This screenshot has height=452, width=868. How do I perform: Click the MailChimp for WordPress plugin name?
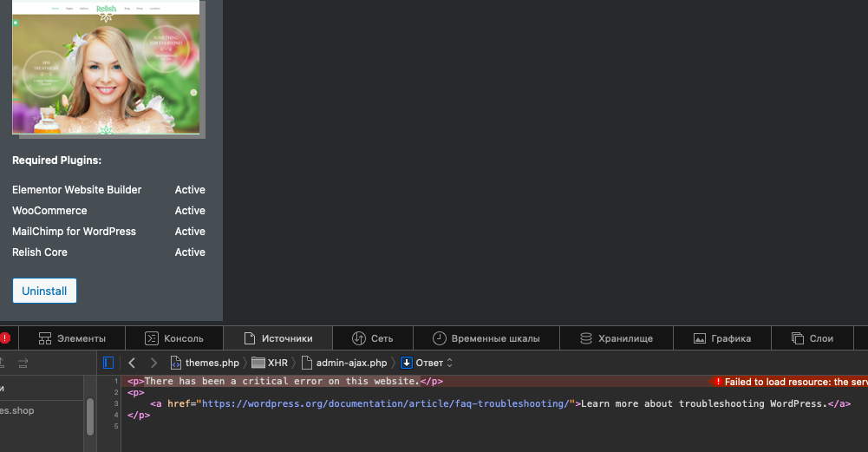tap(75, 232)
